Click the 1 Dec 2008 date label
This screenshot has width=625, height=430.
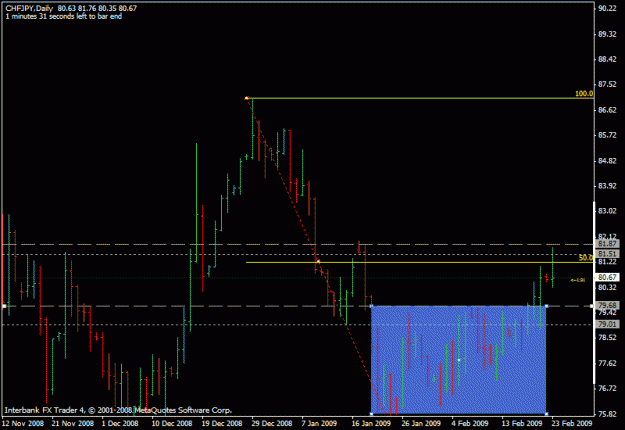point(120,423)
